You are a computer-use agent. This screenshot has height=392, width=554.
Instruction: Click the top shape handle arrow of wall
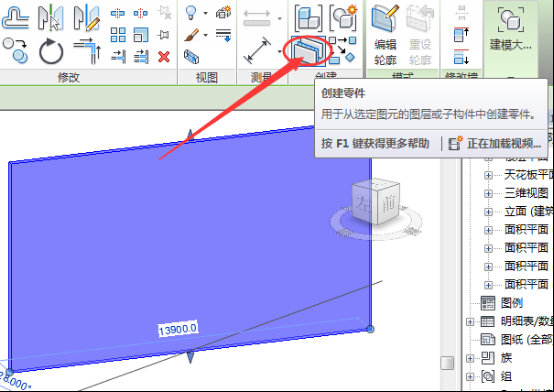tap(190, 136)
